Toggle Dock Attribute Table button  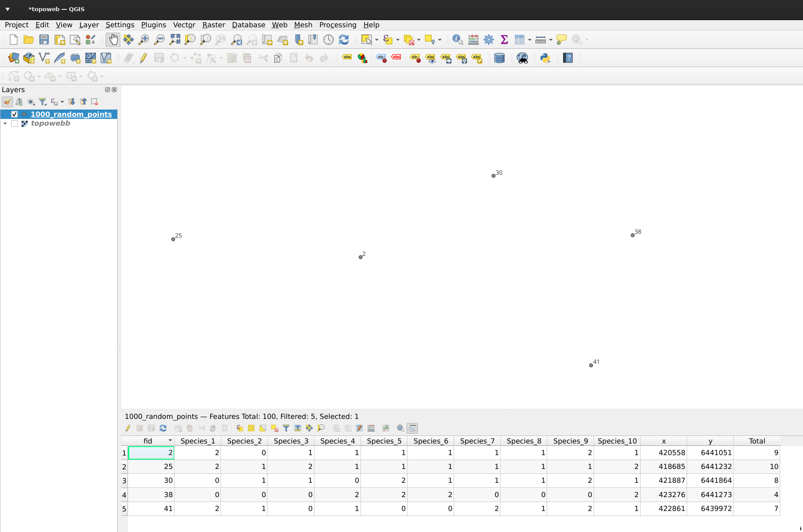pos(412,428)
